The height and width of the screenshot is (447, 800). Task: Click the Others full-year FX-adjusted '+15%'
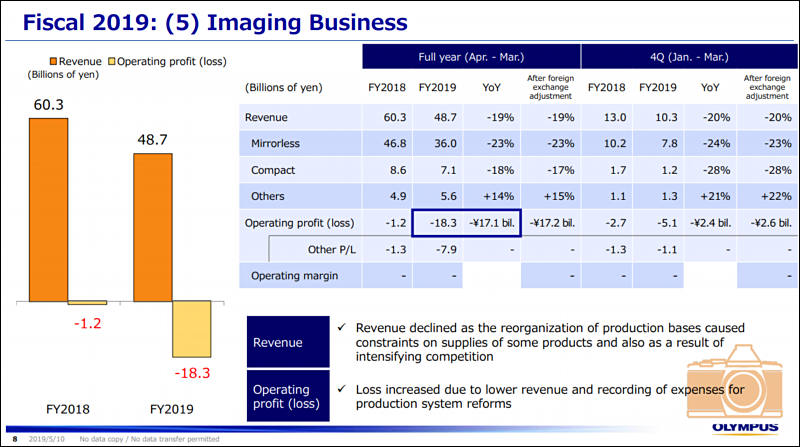(x=559, y=196)
